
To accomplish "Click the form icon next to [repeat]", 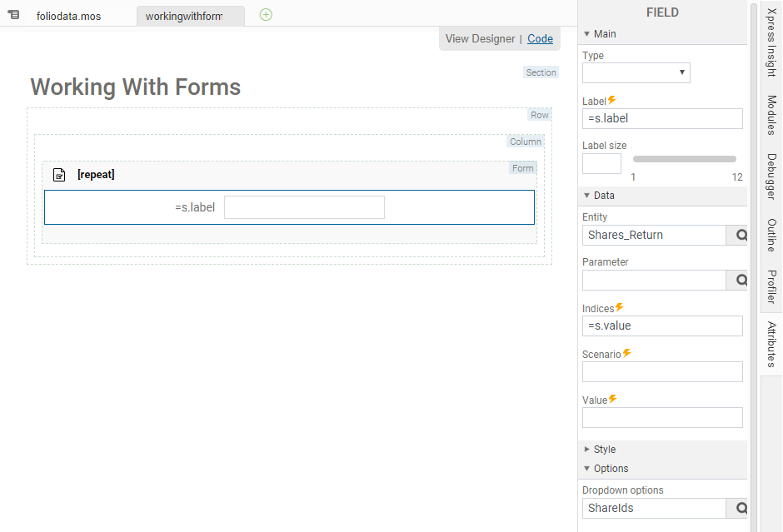I will 59,175.
